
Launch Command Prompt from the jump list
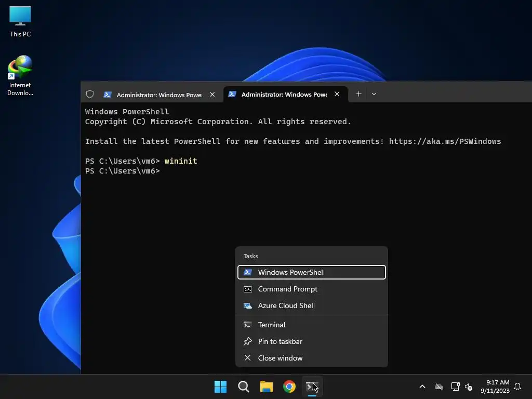(x=312, y=289)
